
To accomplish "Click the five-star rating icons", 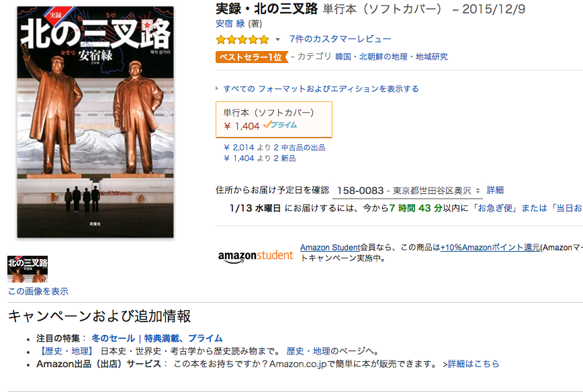I will 242,39.
